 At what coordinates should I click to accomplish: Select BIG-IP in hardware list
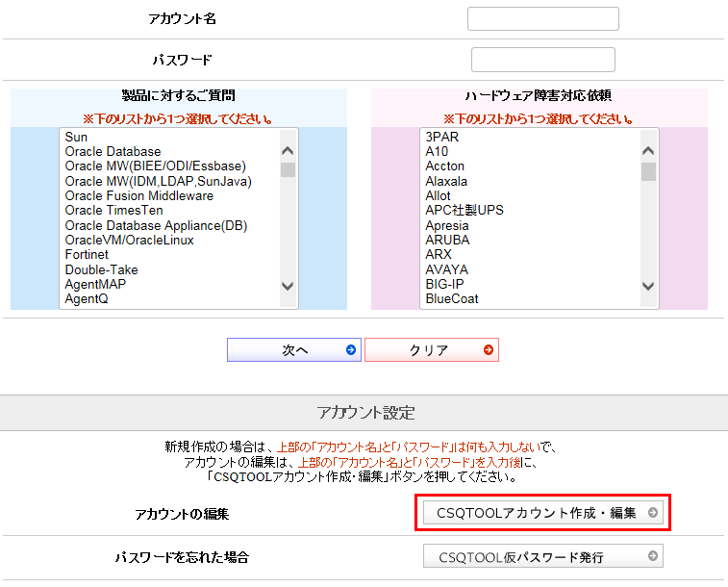(445, 284)
